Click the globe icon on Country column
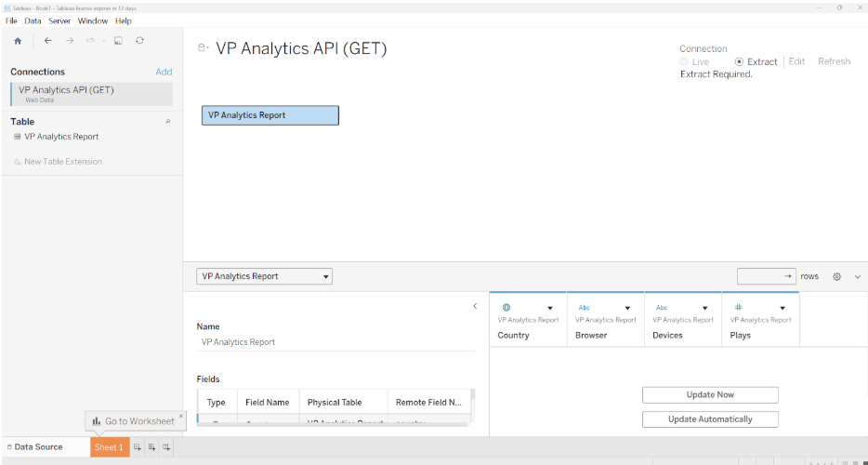Viewport: 868px width, 465px height. tap(506, 308)
